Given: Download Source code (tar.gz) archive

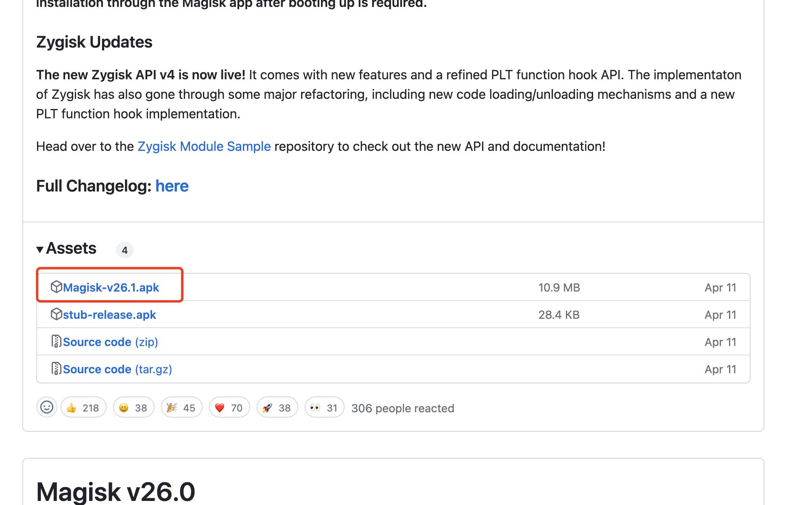Looking at the screenshot, I should point(117,369).
